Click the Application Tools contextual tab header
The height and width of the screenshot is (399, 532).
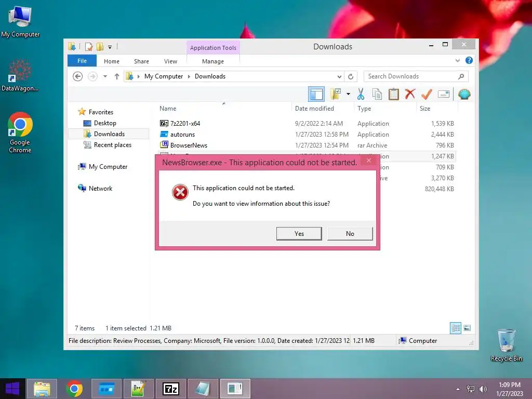click(213, 48)
